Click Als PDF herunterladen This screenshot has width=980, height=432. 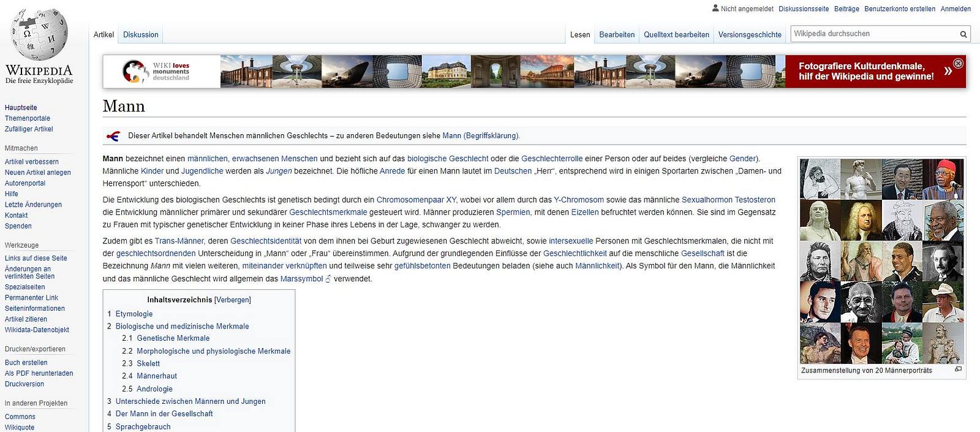(x=39, y=373)
